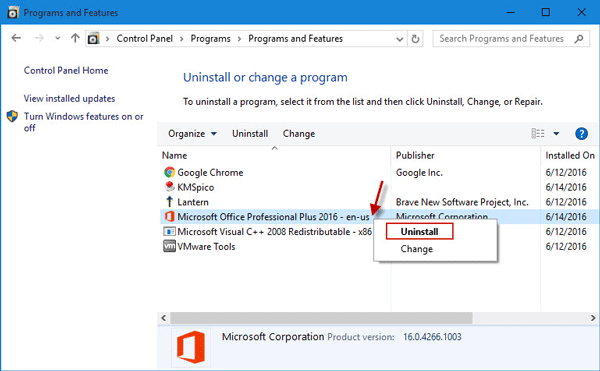
Task: Click the Google Inc. publisher cell
Action: pos(419,172)
